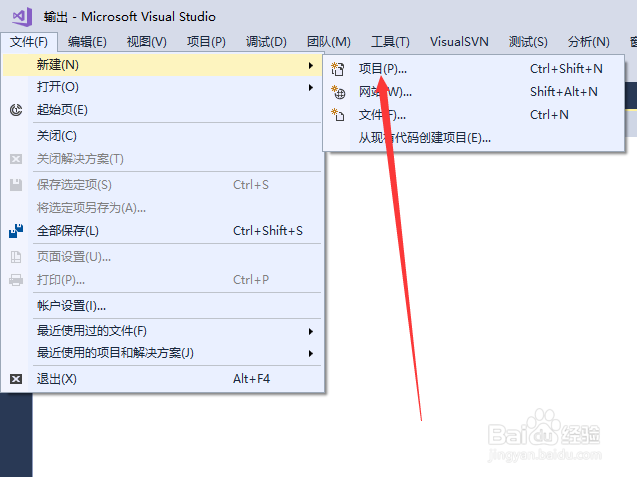
Task: Open the 编辑(E) menu
Action: pos(87,41)
